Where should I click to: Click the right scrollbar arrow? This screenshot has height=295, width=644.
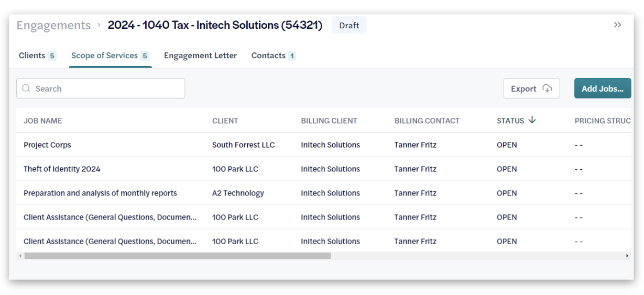[x=627, y=256]
